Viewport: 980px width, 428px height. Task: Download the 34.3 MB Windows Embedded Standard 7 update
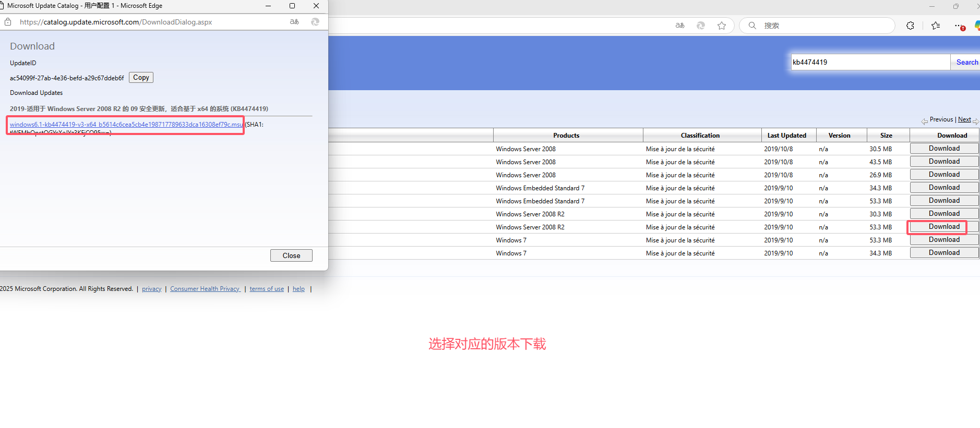[944, 188]
